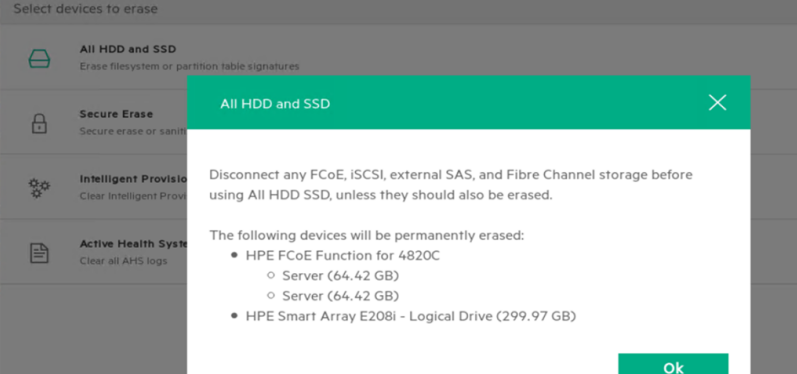Click the second Server (64.42 GB) entry
This screenshot has height=374, width=797.
click(x=341, y=296)
